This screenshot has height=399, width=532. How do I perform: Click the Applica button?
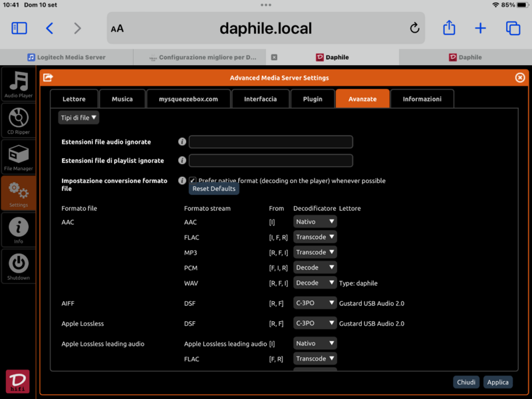coord(497,382)
